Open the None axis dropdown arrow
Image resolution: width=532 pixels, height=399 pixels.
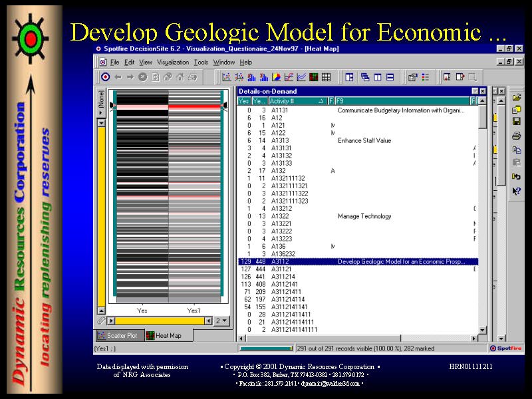point(102,113)
